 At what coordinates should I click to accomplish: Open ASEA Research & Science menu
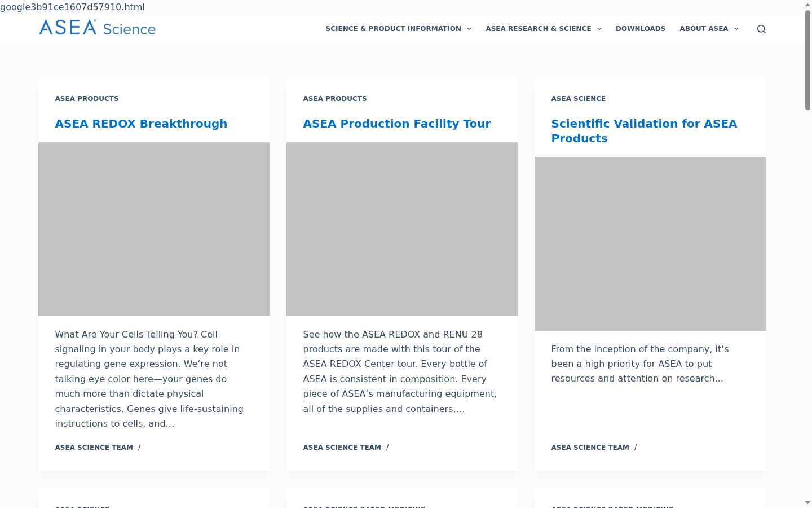click(x=539, y=29)
